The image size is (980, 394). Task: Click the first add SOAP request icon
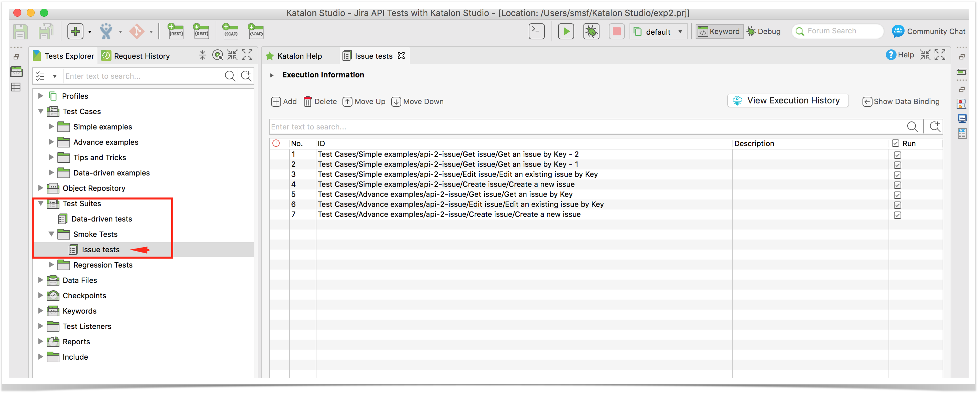(x=230, y=32)
